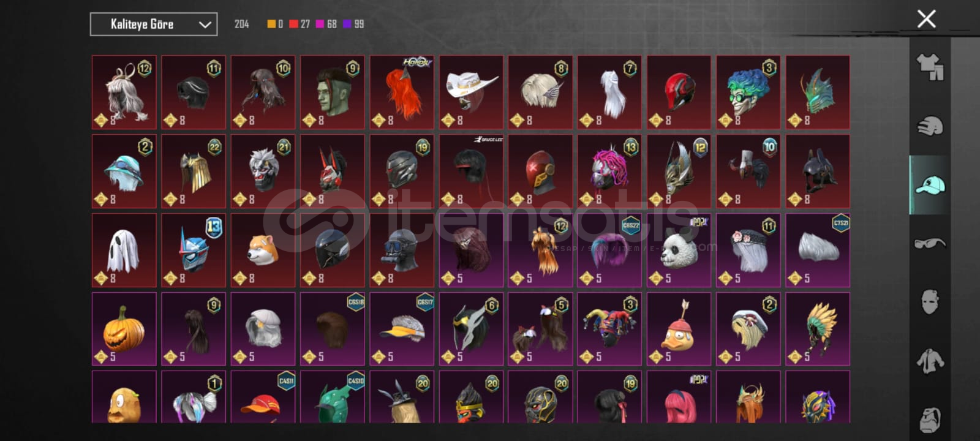Filter by the red quality swatch
The image size is (980, 441).
[x=293, y=24]
